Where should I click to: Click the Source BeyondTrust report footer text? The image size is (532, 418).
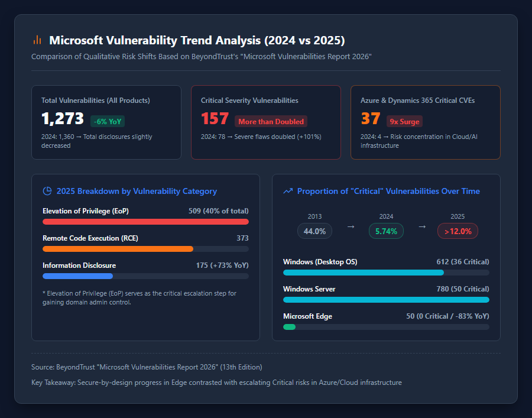(x=147, y=367)
